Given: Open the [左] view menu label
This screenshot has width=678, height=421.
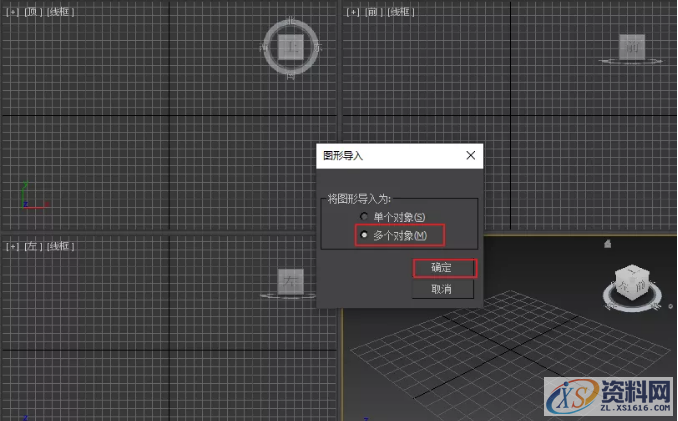Looking at the screenshot, I should point(33,246).
